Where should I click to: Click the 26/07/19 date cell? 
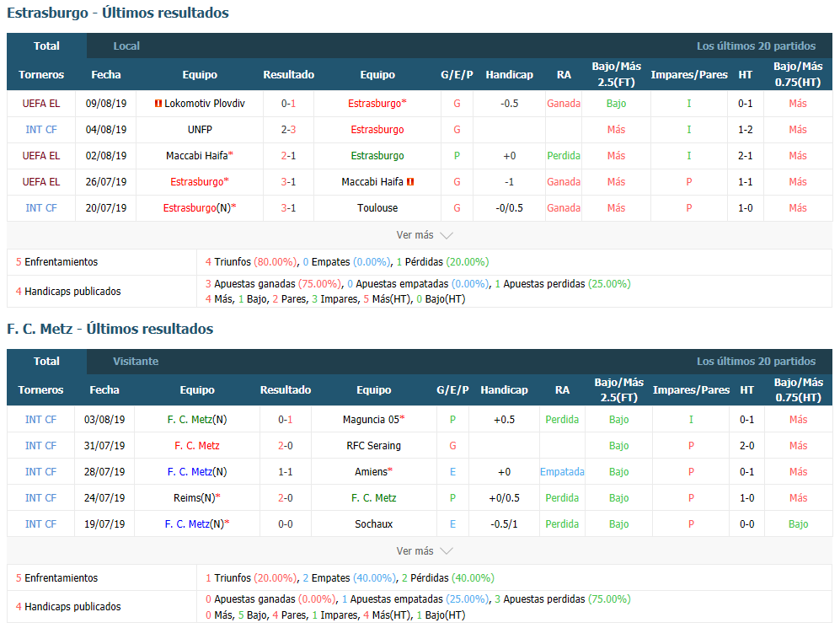coord(106,182)
